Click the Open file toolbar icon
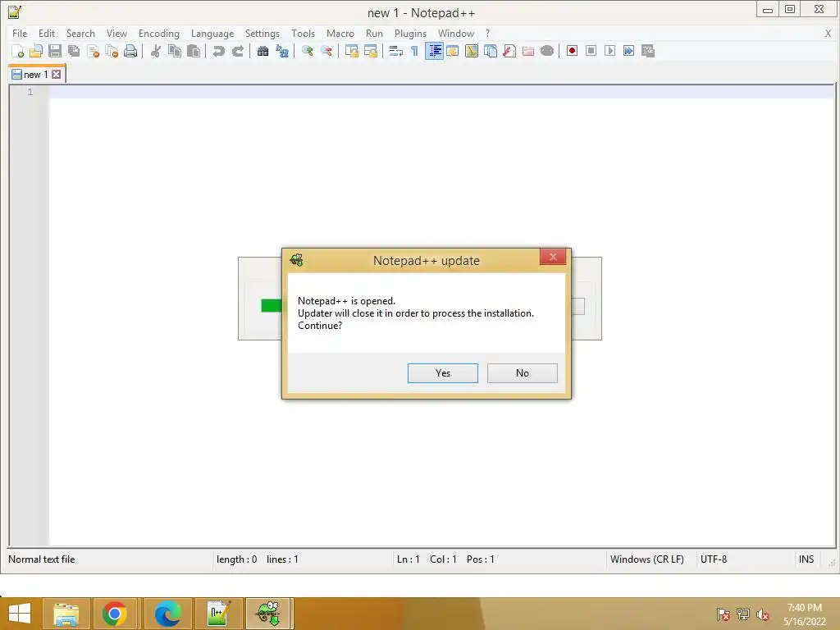The width and height of the screenshot is (840, 630). pos(36,51)
